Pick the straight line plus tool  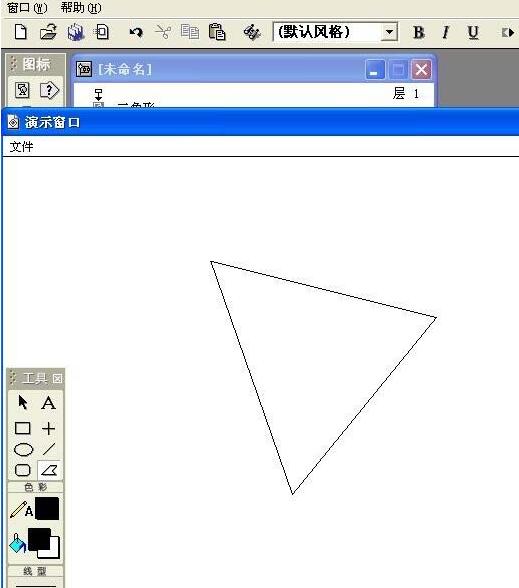(49, 428)
